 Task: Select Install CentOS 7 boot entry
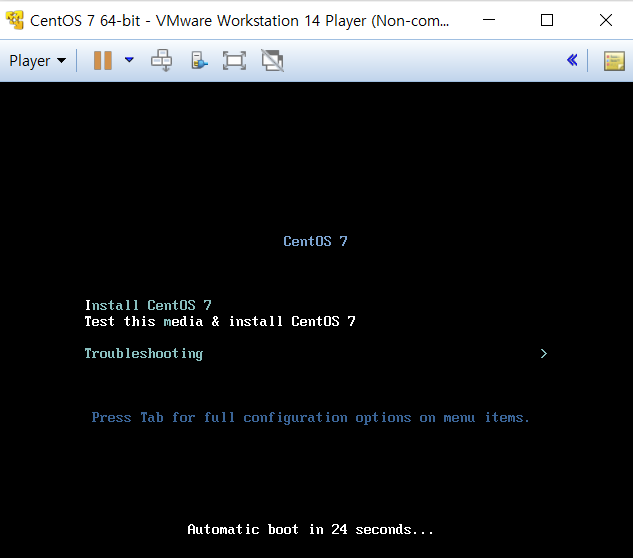point(148,305)
